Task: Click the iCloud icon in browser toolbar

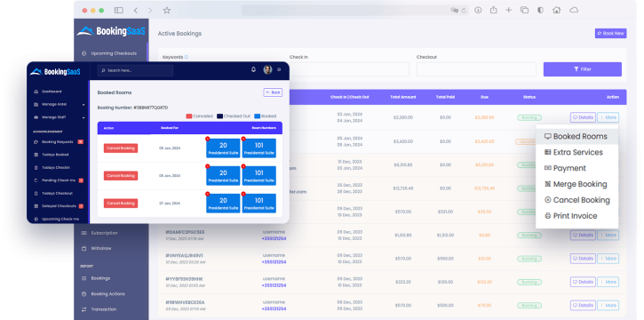Action: click(x=574, y=11)
